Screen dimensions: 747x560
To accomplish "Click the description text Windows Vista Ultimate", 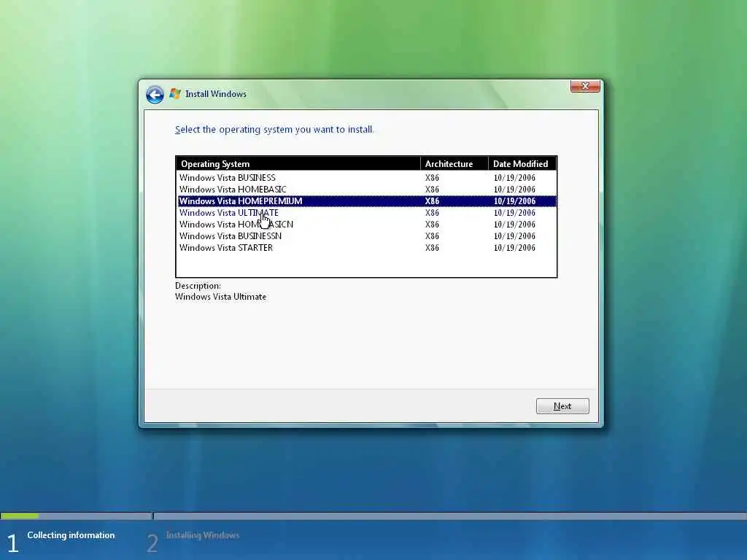I will (x=220, y=297).
